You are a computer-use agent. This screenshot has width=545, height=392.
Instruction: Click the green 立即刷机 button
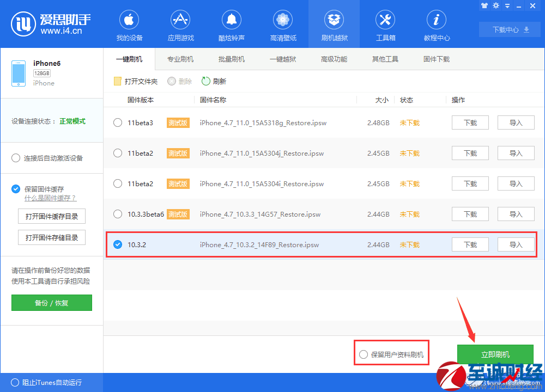[x=495, y=353]
